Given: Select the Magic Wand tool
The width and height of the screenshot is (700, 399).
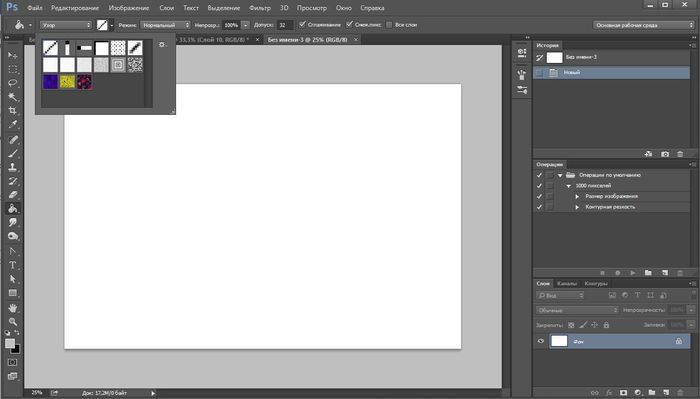Looking at the screenshot, I should coord(12,97).
